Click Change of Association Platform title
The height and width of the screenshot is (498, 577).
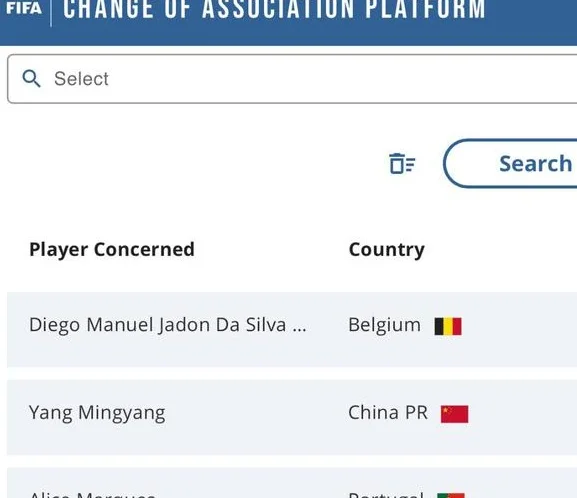coord(274,9)
